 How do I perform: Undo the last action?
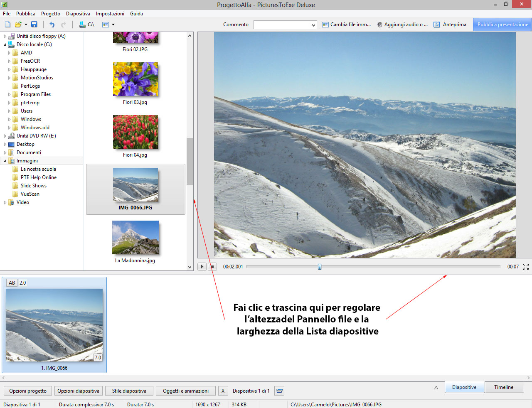(52, 25)
